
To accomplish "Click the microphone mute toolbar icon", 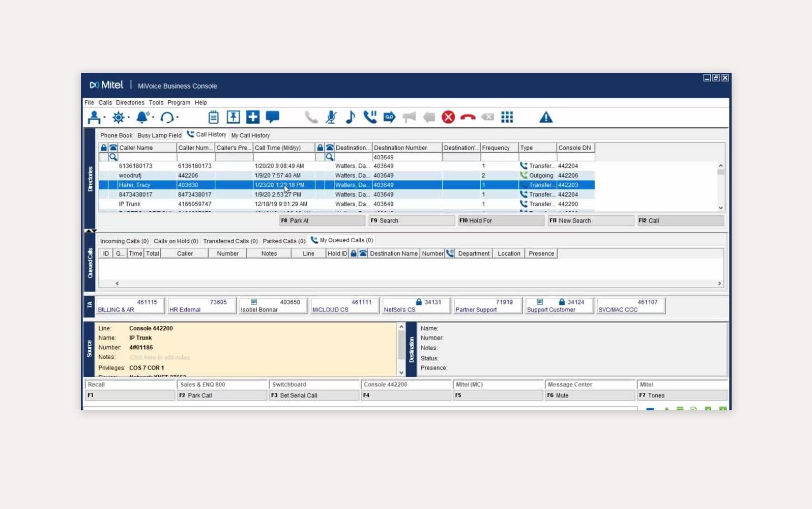I will pyautogui.click(x=331, y=118).
